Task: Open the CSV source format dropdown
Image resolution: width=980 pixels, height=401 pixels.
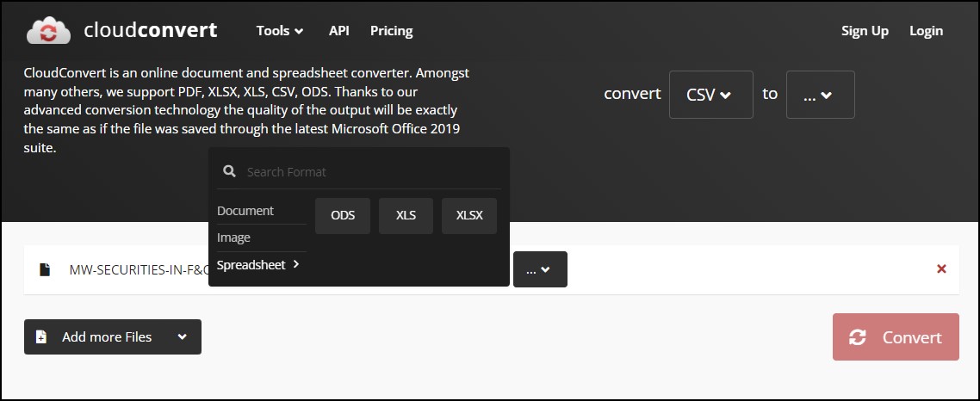Action: (710, 95)
